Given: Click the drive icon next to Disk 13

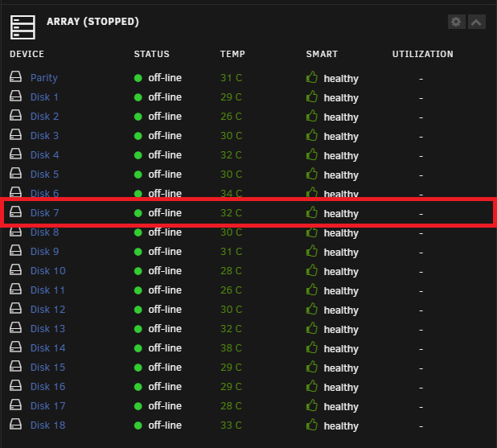Looking at the screenshot, I should [x=15, y=328].
